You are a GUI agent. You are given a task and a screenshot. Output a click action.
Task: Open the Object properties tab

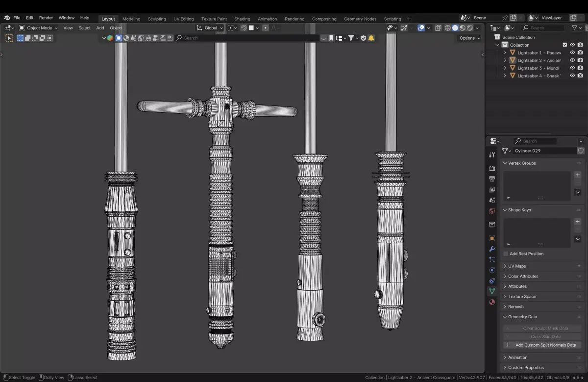pyautogui.click(x=492, y=238)
